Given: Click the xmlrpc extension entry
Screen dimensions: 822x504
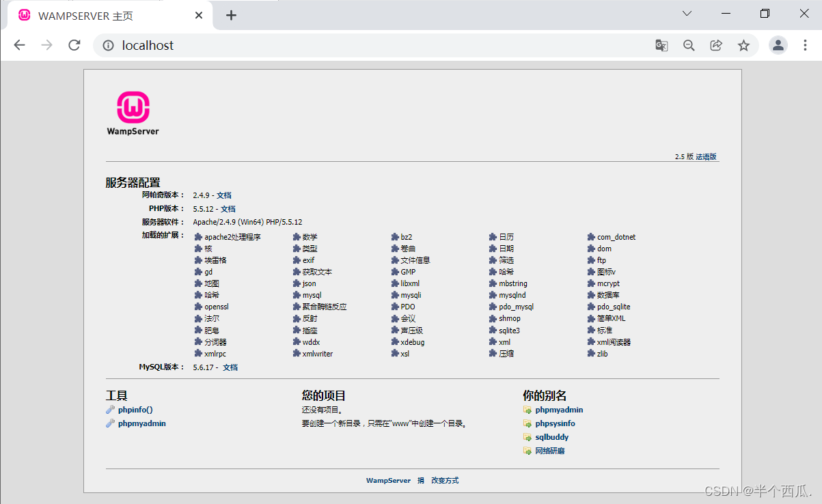Looking at the screenshot, I should click(x=215, y=354).
